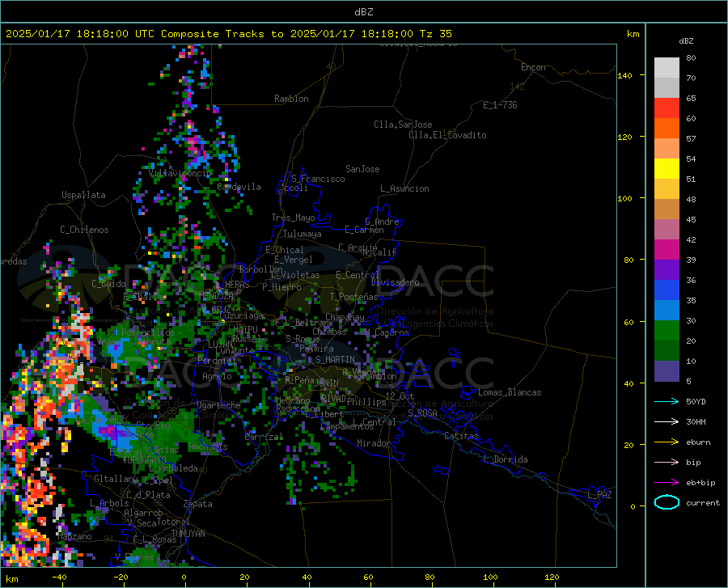Pick the green 20-30 dBZ color swatch
The width and height of the screenshot is (728, 588).
(667, 331)
